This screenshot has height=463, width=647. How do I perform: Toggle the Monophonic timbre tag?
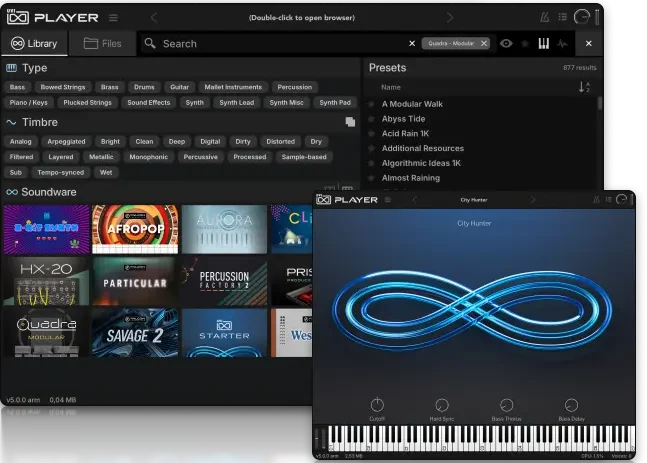point(149,157)
